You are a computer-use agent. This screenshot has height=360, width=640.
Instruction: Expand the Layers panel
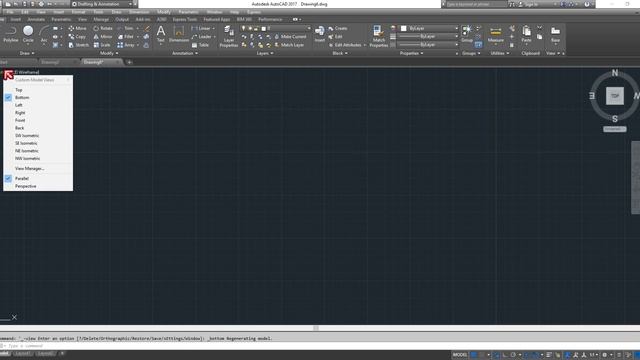(265, 53)
